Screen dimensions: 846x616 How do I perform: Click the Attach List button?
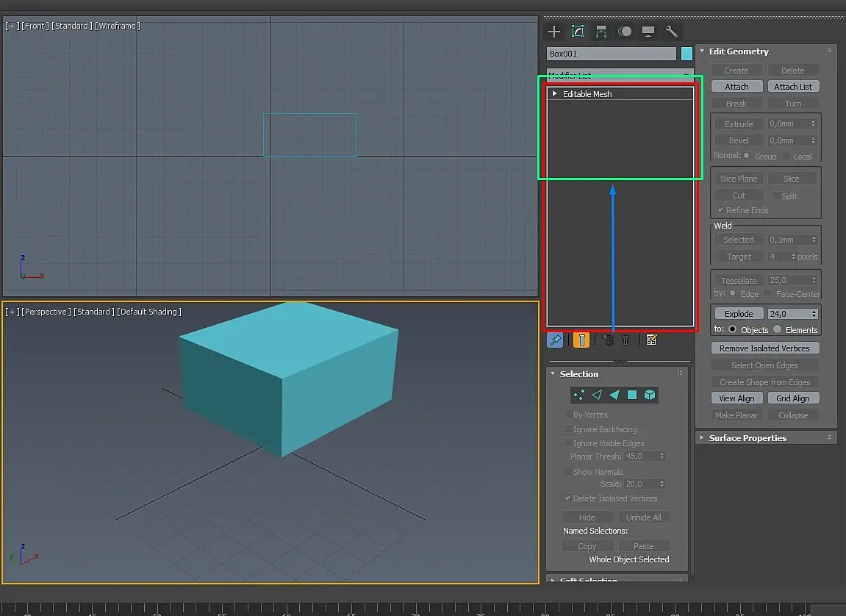click(793, 87)
